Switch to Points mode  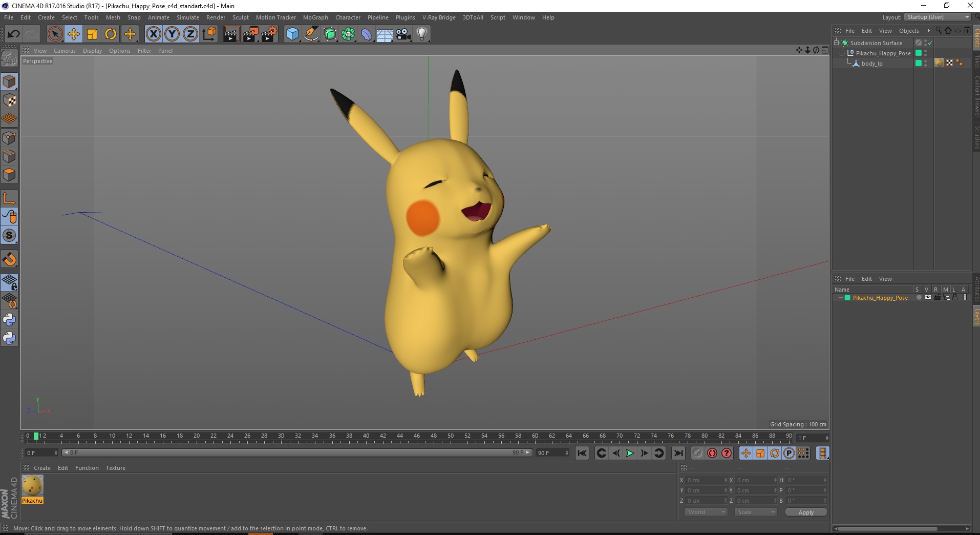click(9, 138)
